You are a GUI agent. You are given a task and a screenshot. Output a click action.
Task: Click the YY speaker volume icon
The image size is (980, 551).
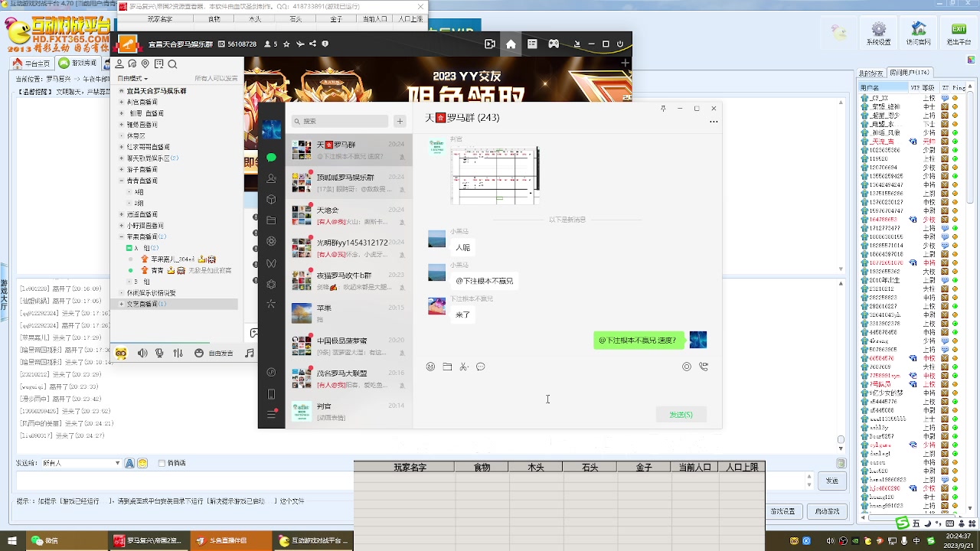point(142,353)
